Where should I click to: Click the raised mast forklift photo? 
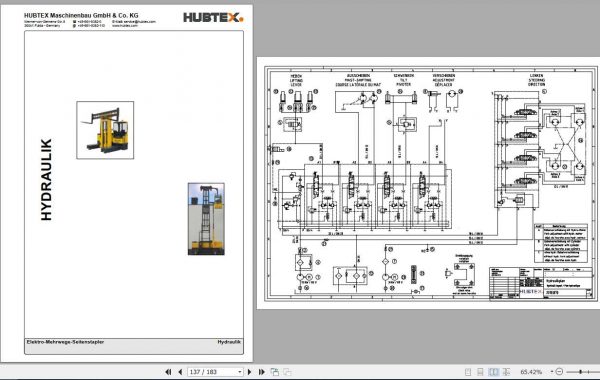coord(206,219)
